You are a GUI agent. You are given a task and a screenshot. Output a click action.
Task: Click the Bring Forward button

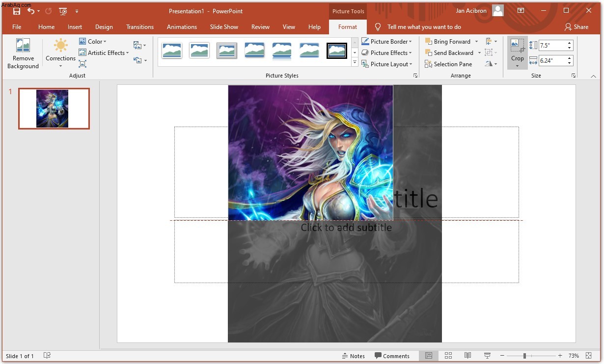click(448, 42)
